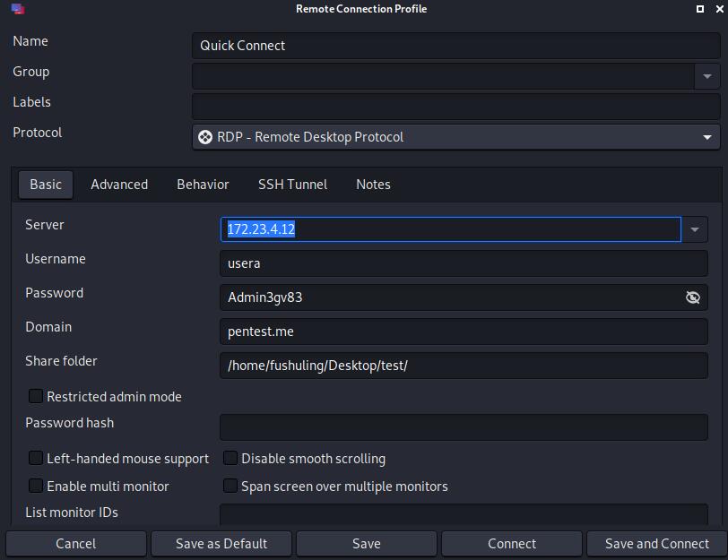This screenshot has height=560, width=728.
Task: Focus the Password hash input field
Action: tap(463, 427)
